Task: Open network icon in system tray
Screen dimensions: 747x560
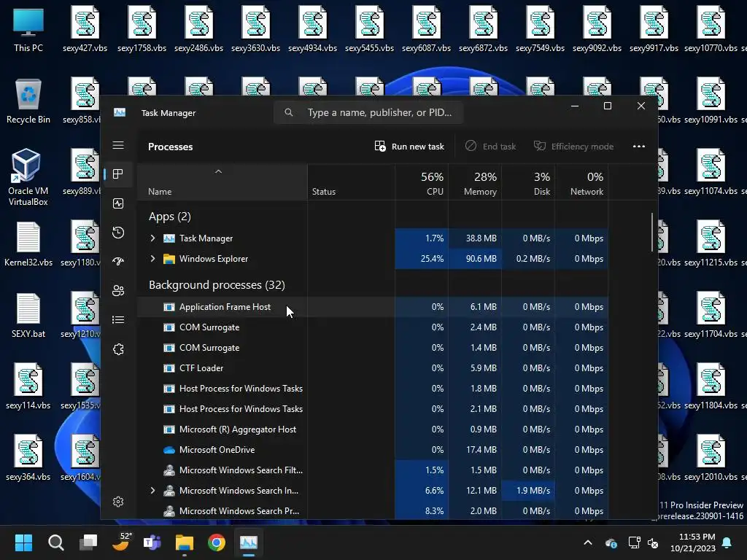Action: click(634, 542)
